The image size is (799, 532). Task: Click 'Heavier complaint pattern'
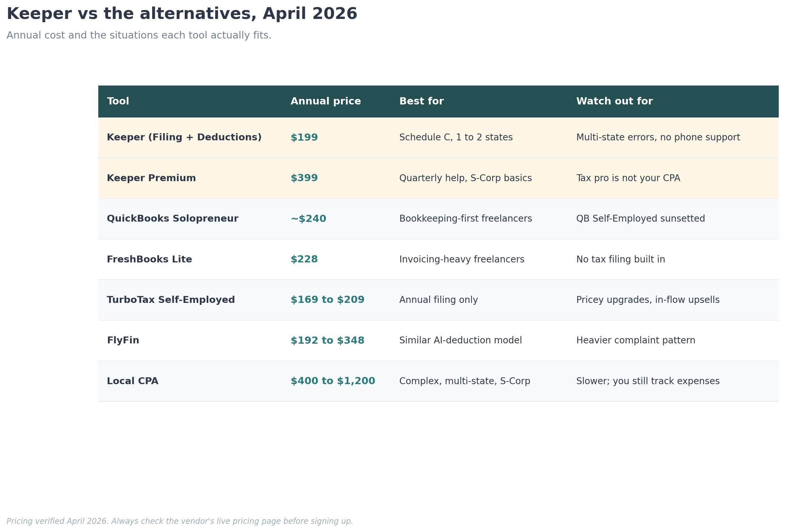pyautogui.click(x=636, y=341)
